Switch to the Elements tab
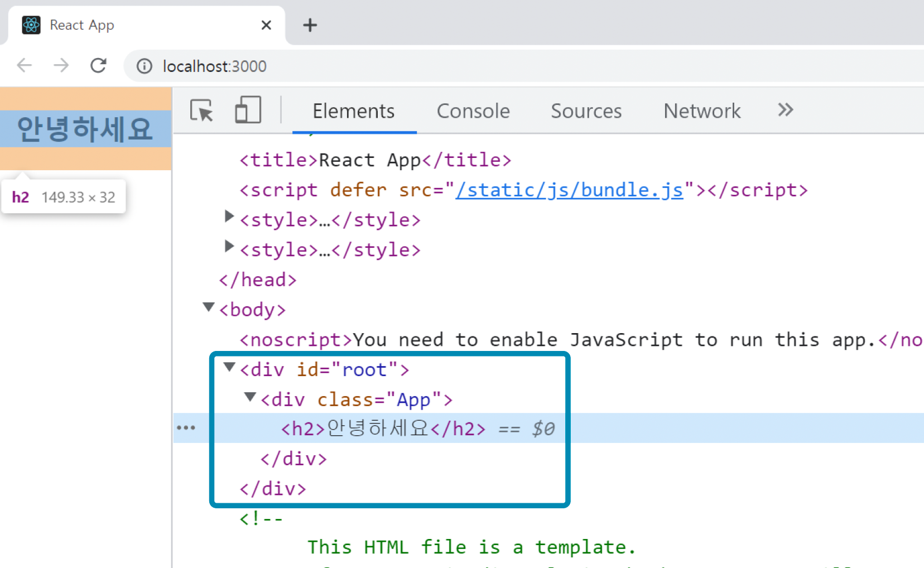This screenshot has width=924, height=568. (354, 111)
